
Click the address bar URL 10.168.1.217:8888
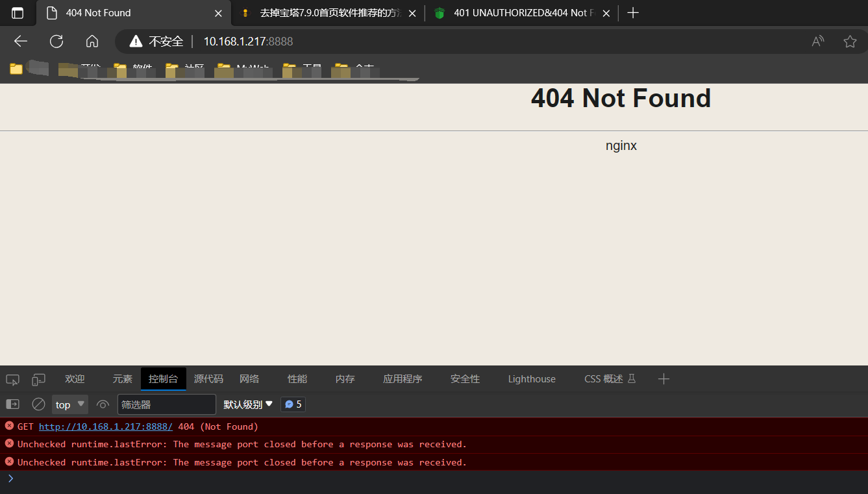coord(249,42)
